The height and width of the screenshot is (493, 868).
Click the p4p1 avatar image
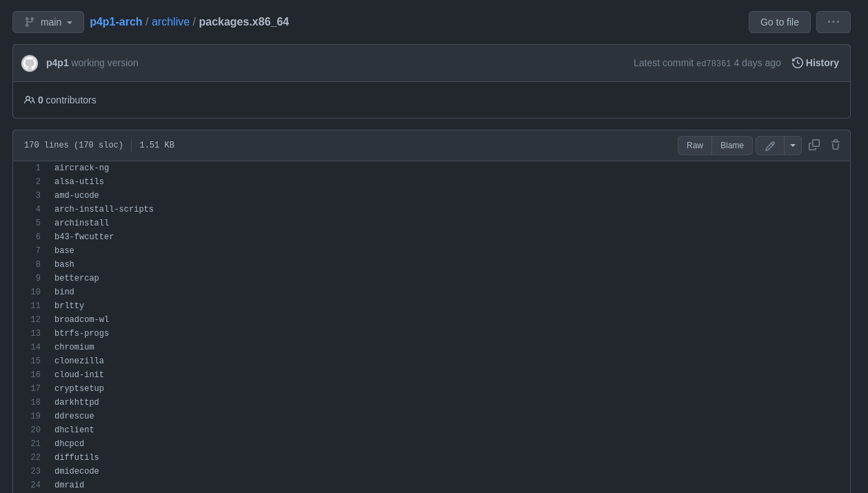click(x=30, y=63)
